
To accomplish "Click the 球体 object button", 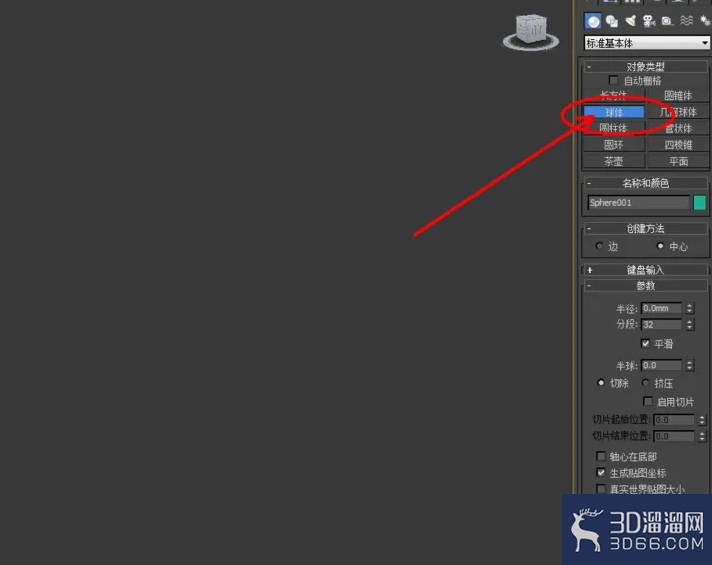I will [613, 112].
